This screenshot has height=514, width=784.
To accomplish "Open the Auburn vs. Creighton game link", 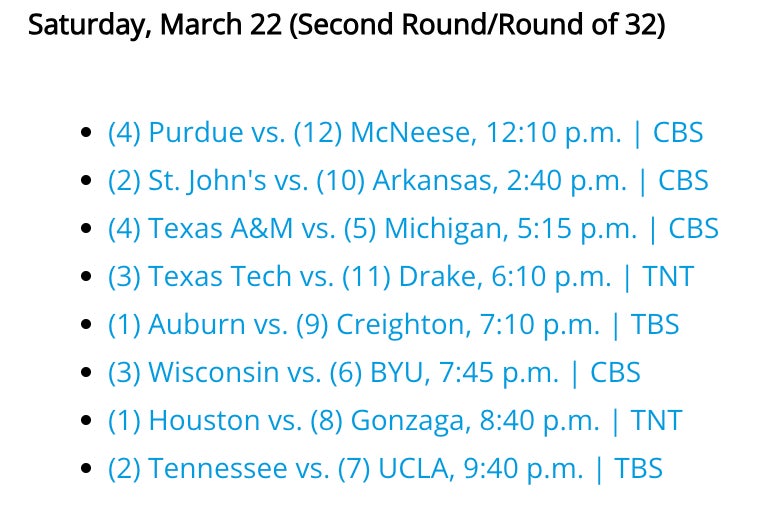I will (393, 324).
